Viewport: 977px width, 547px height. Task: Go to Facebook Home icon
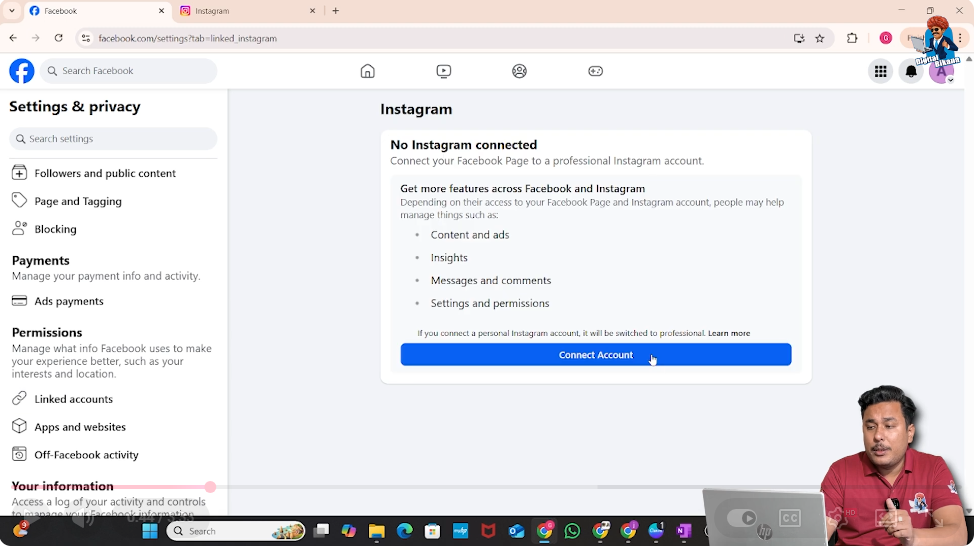368,71
